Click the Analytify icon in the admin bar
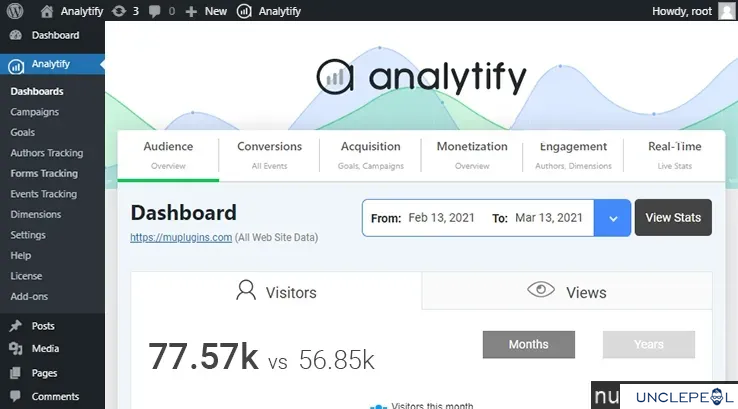Viewport: 738px width, 409px height. click(x=244, y=11)
